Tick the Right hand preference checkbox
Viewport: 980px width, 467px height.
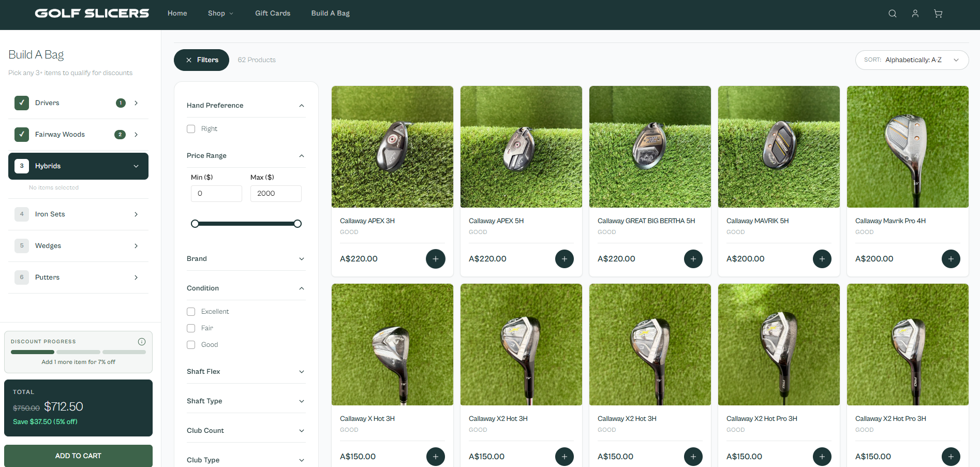click(x=191, y=129)
